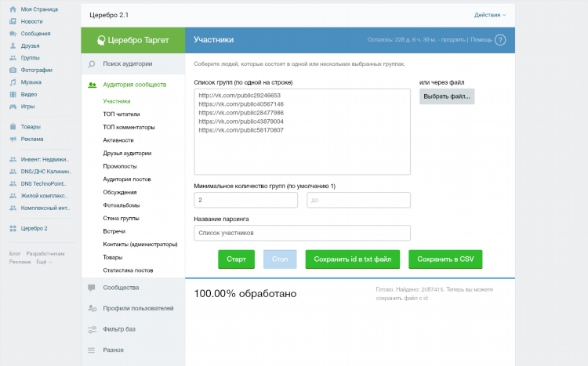This screenshot has height=366, width=588.
Task: Open the Группы people icon
Action: coord(13,58)
